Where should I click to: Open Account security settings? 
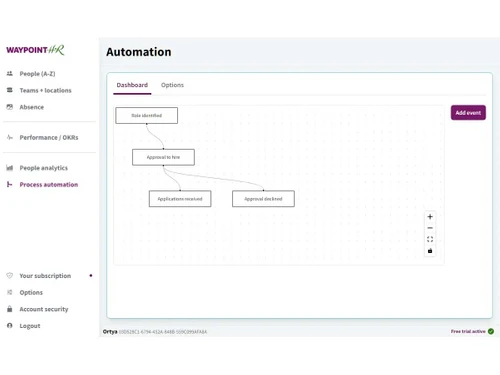[x=44, y=309]
